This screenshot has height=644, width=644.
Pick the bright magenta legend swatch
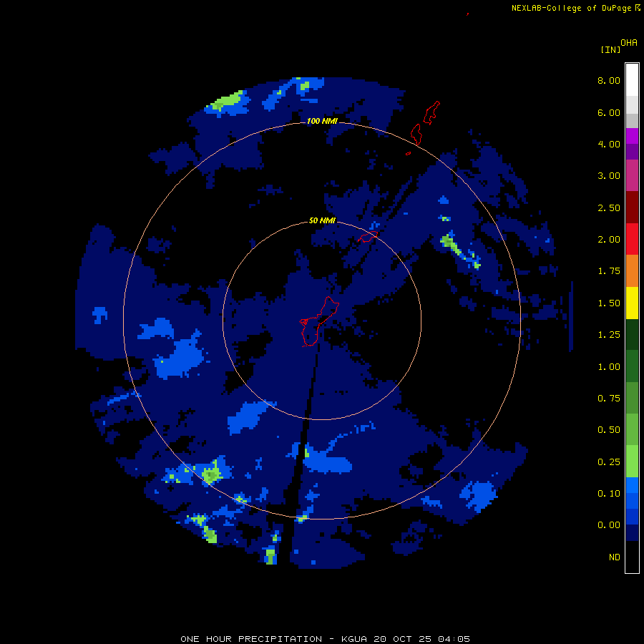click(632, 136)
